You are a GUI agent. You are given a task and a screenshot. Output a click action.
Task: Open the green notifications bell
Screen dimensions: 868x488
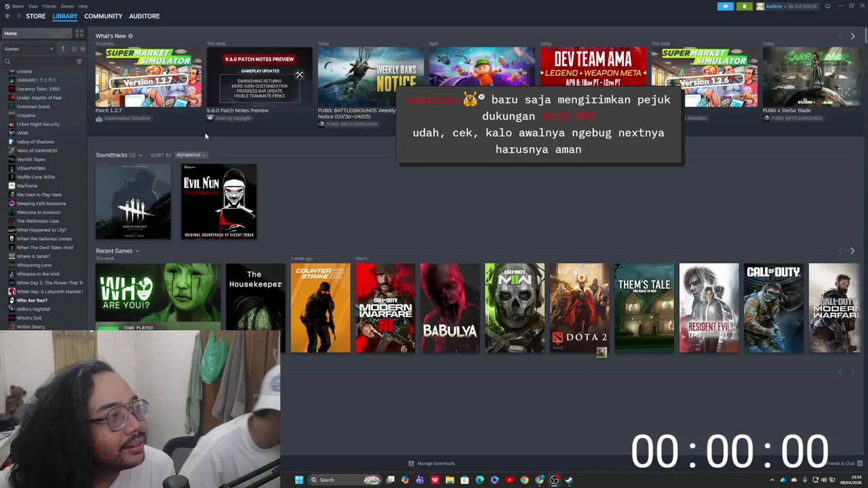[x=745, y=6]
